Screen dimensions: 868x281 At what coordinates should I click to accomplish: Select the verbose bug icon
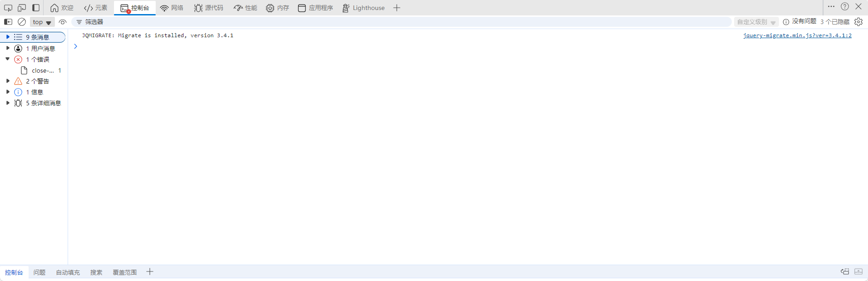pos(18,103)
